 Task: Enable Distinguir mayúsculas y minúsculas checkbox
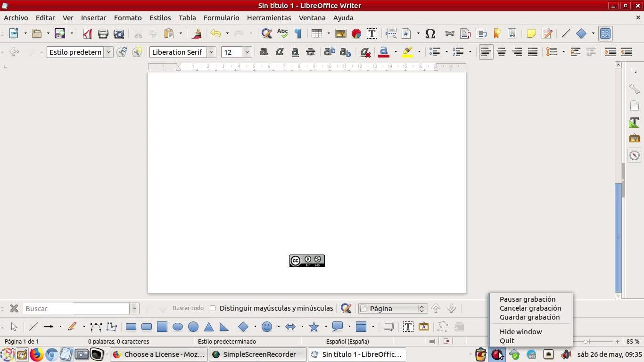coord(213,308)
